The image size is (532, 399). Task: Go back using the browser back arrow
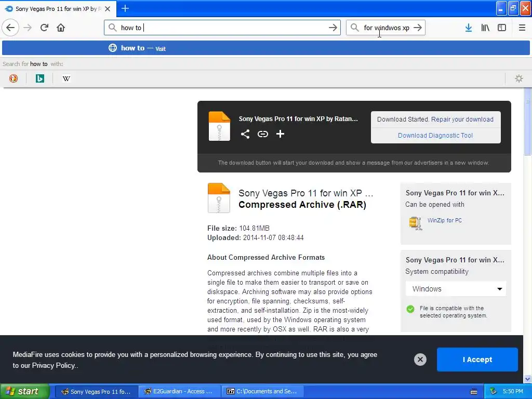[x=10, y=28]
